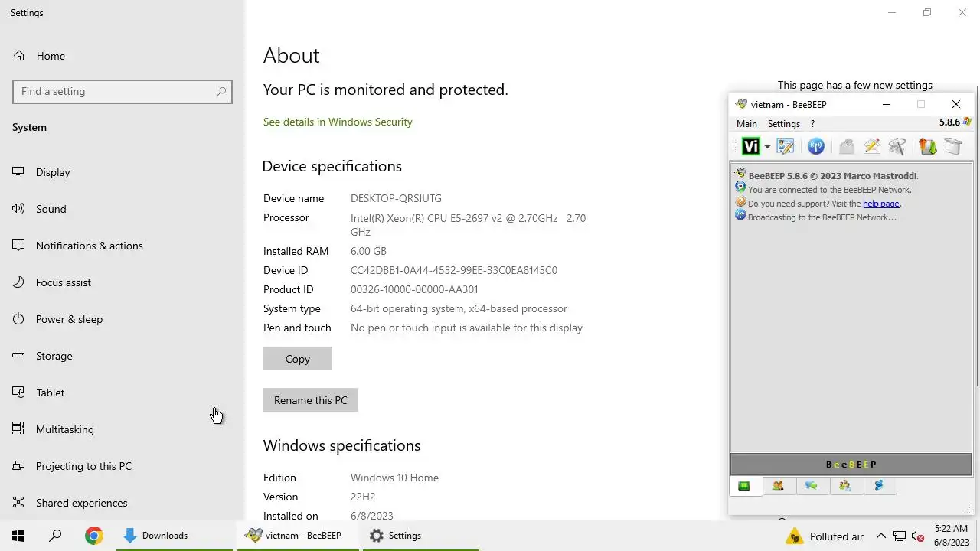Open the ? help menu in BeeBEEP
The image size is (980, 551).
(812, 123)
